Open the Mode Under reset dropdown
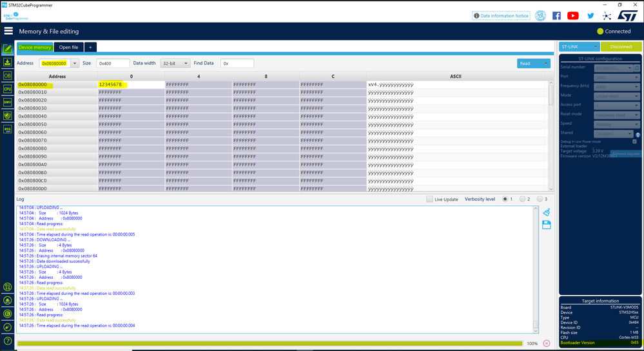The height and width of the screenshot is (351, 644). [617, 96]
